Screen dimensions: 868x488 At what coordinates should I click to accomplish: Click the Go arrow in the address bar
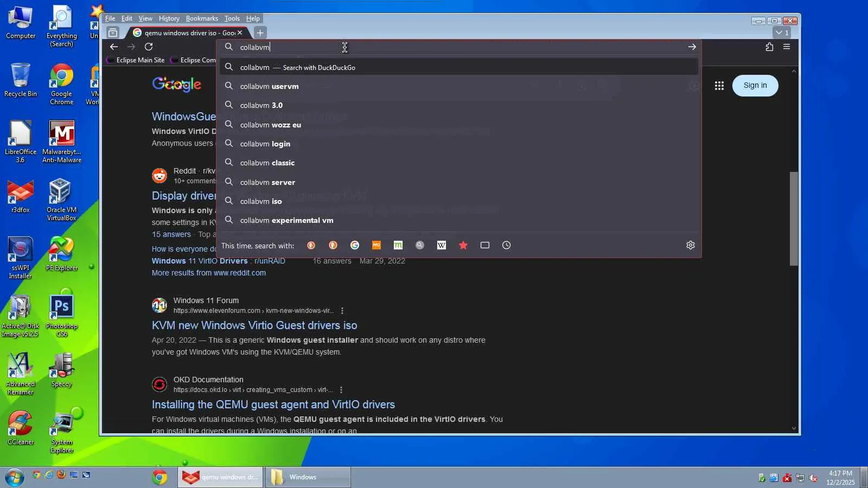pos(692,47)
